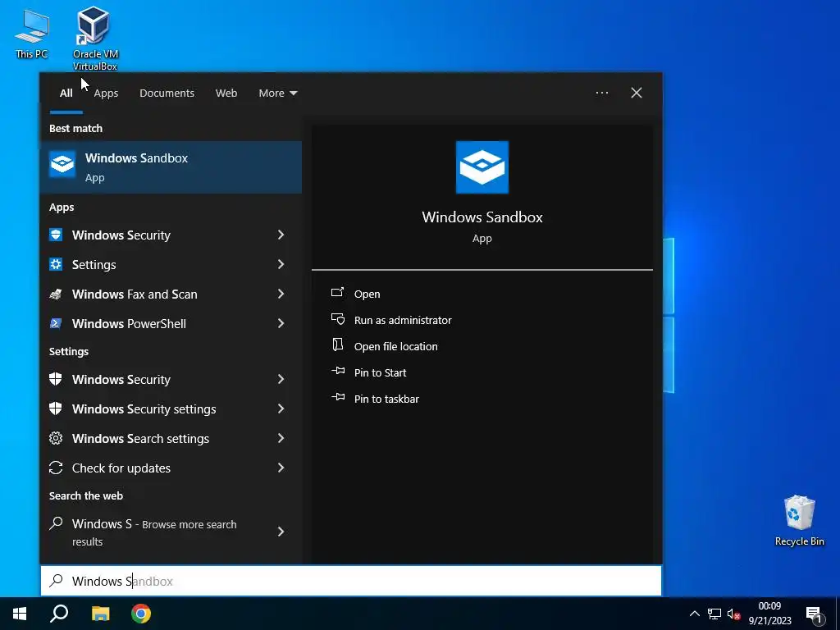Click the Settings gear app icon
840x630 pixels.
[x=56, y=264]
